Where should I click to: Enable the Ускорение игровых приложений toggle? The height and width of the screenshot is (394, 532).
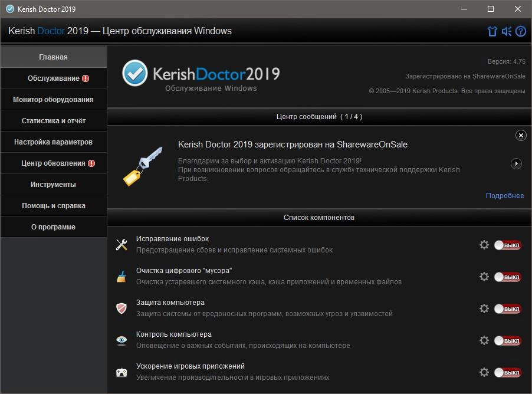coord(507,373)
